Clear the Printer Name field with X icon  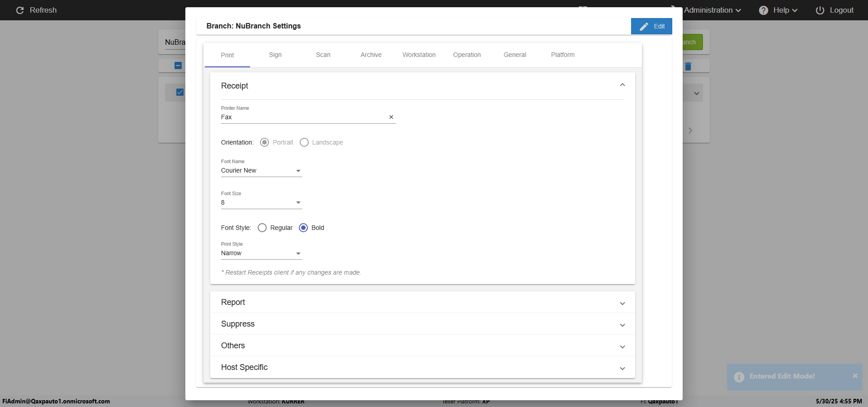[x=391, y=117]
